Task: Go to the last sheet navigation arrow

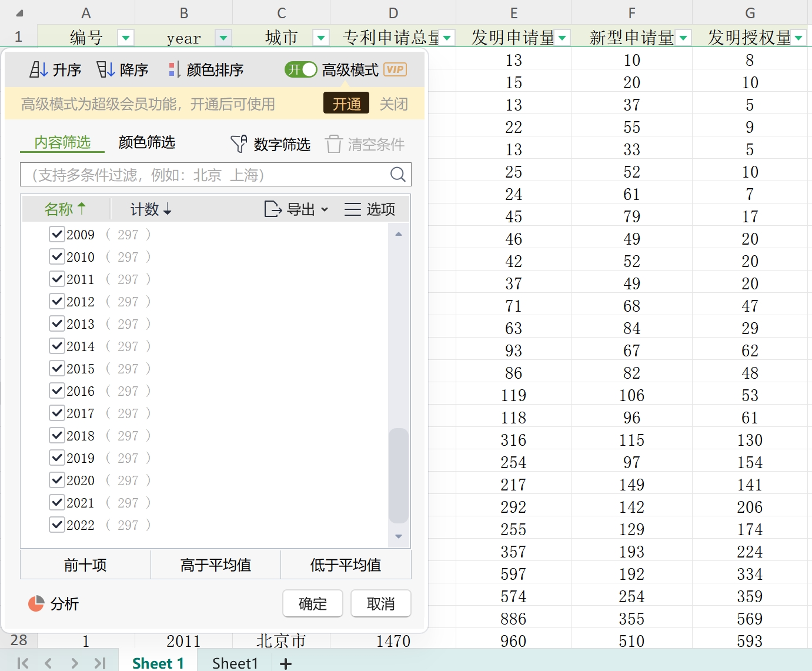Action: point(100,663)
